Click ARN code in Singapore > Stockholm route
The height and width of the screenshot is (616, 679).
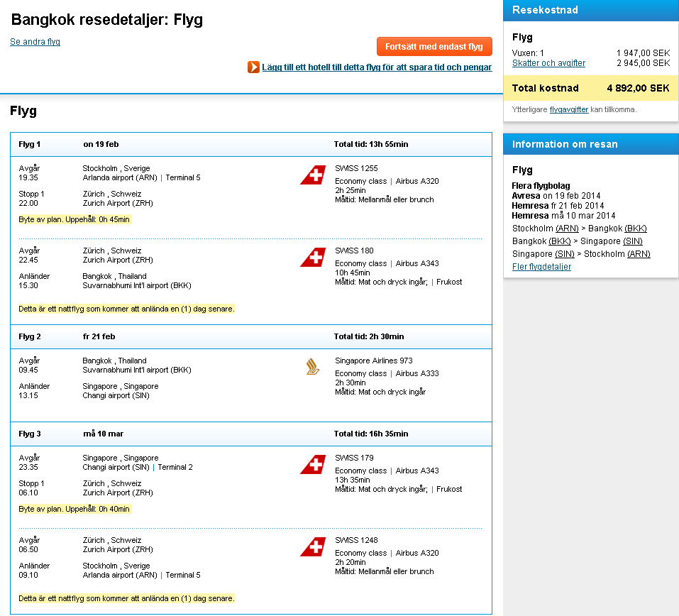click(x=639, y=254)
